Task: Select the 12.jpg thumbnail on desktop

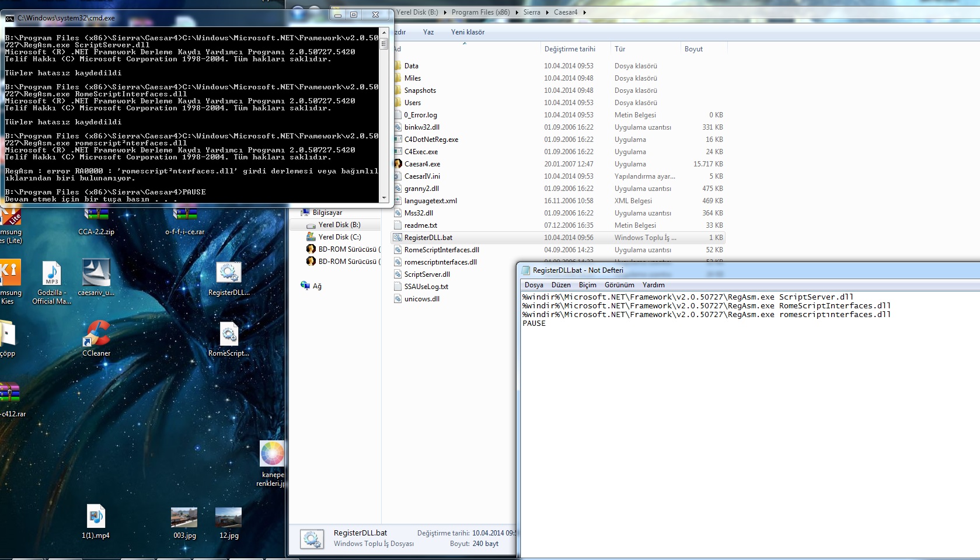Action: [x=229, y=523]
